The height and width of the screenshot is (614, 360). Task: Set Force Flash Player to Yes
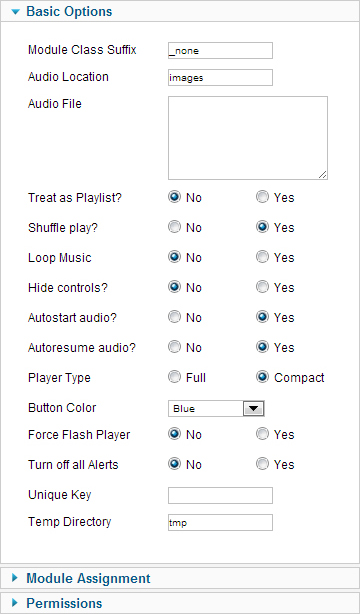262,434
